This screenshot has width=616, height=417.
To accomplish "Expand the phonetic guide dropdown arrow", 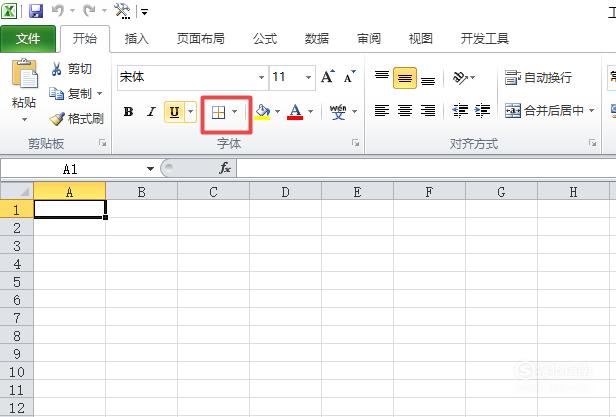I will 354,112.
